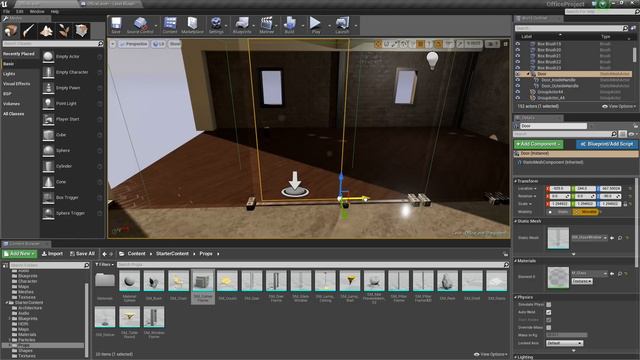Set Mobility to Static
The width and height of the screenshot is (640, 360).
coord(560,212)
